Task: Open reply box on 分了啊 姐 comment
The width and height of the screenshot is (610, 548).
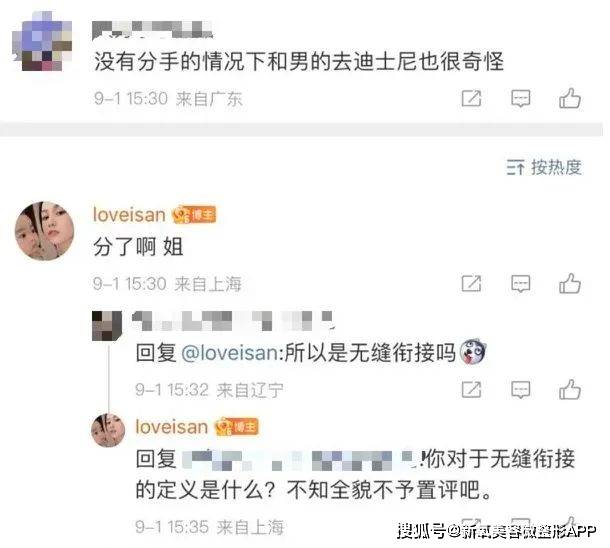Action: [x=521, y=284]
